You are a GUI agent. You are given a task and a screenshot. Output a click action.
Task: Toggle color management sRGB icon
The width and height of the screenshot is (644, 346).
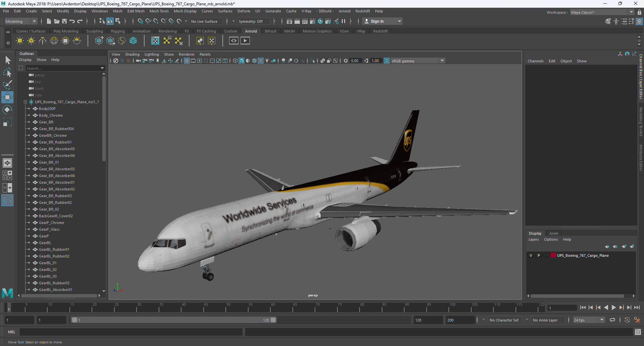(x=387, y=61)
